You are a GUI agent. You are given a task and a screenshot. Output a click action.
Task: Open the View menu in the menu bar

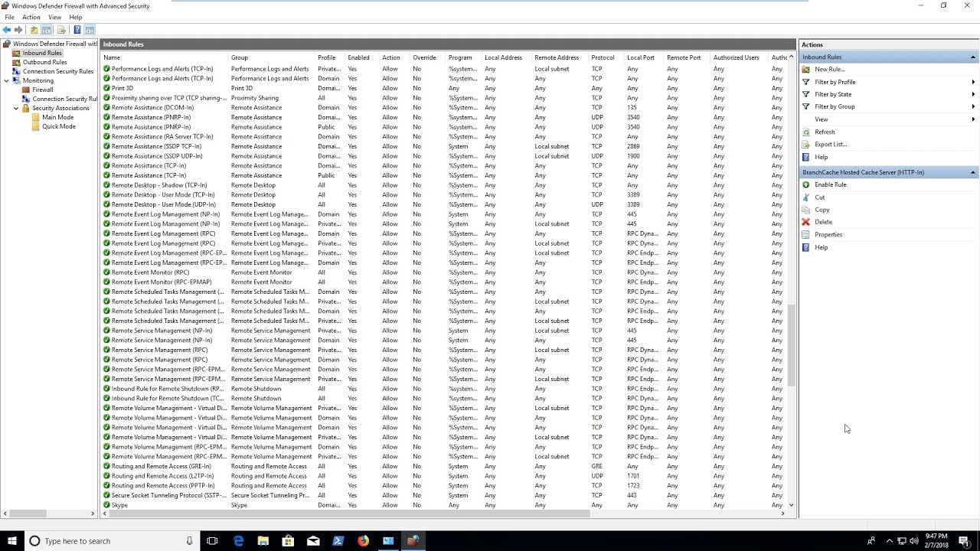[55, 17]
